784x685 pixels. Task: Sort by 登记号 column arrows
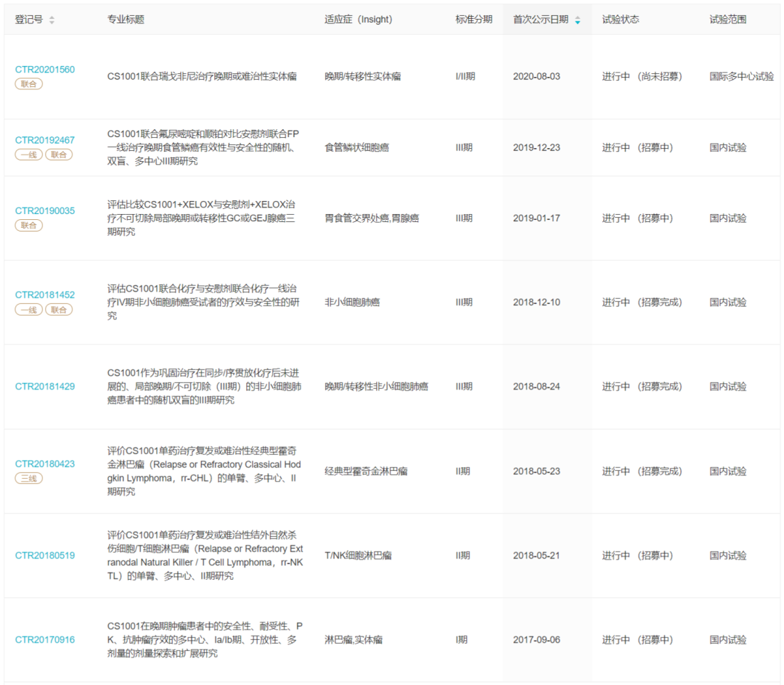click(52, 20)
